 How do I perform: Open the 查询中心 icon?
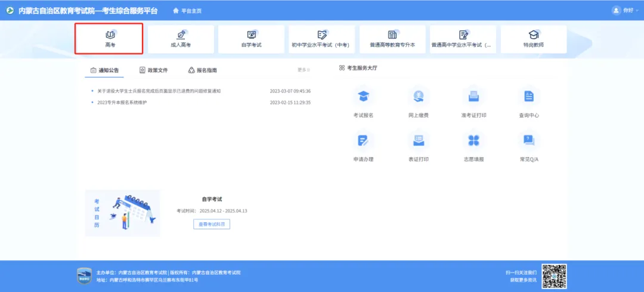528,97
